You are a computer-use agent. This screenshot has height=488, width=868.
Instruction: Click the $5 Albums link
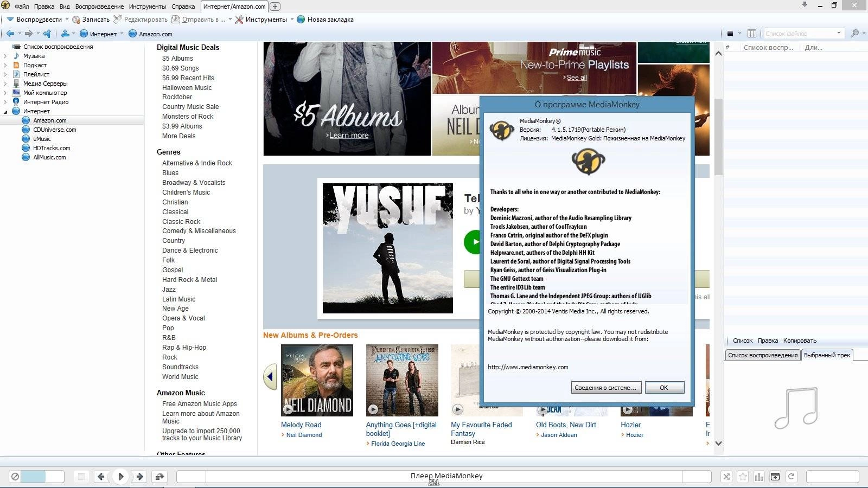[x=177, y=59]
